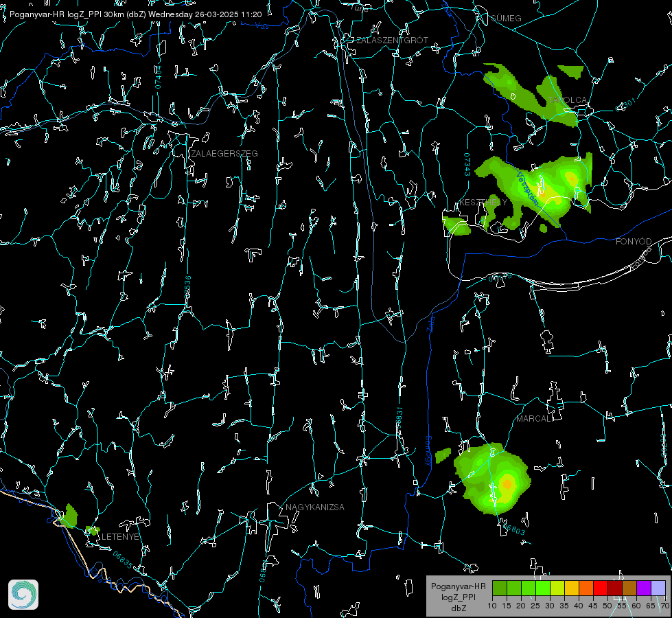Image resolution: width=672 pixels, height=618 pixels.
Task: Click the 10-15 dBZ dark green legend swatch
Action: [499, 588]
